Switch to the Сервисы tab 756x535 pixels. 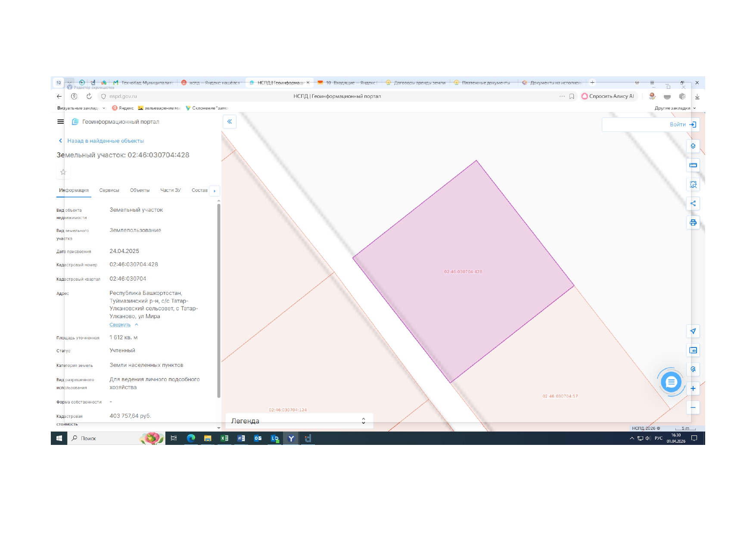click(x=109, y=190)
